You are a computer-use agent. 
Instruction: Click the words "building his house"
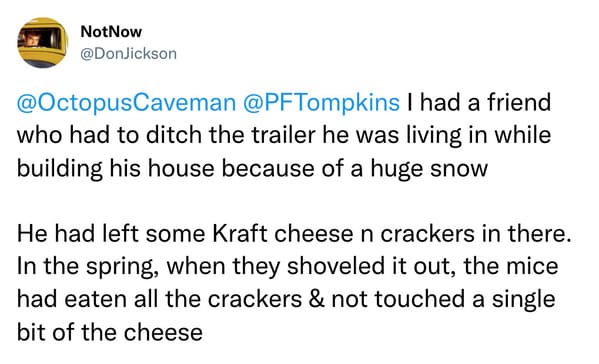(115, 169)
